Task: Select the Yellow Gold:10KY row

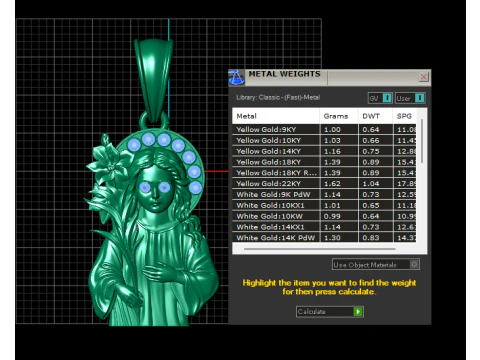Action: pyautogui.click(x=324, y=140)
